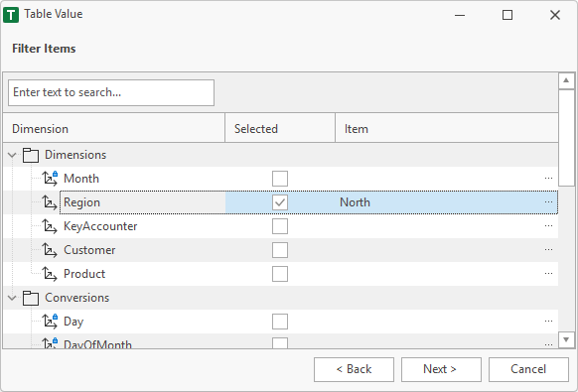
Task: Check the Day selected checkbox
Action: click(280, 322)
